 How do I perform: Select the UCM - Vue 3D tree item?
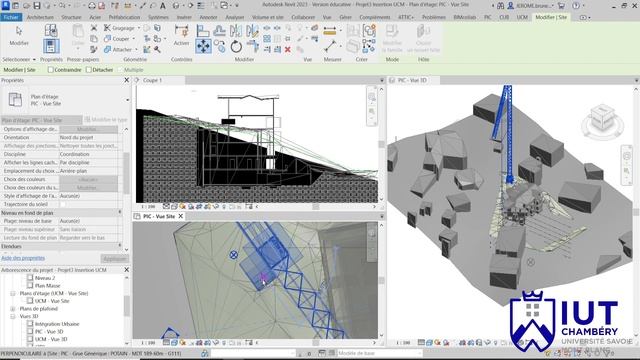(51, 339)
